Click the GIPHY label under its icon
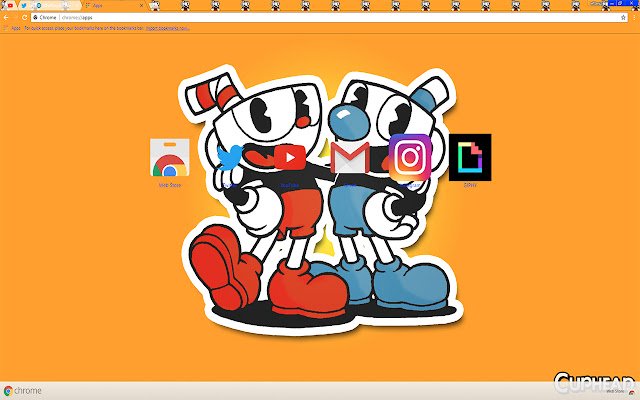The image size is (640, 400). click(470, 185)
